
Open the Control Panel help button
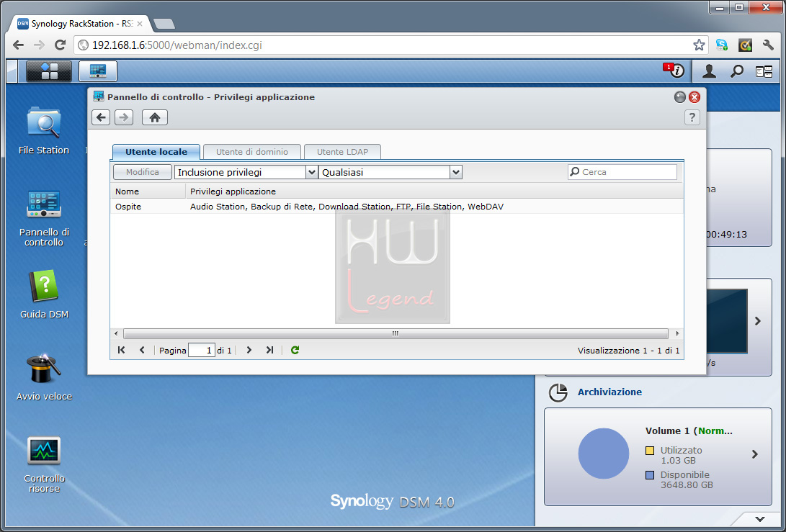692,117
